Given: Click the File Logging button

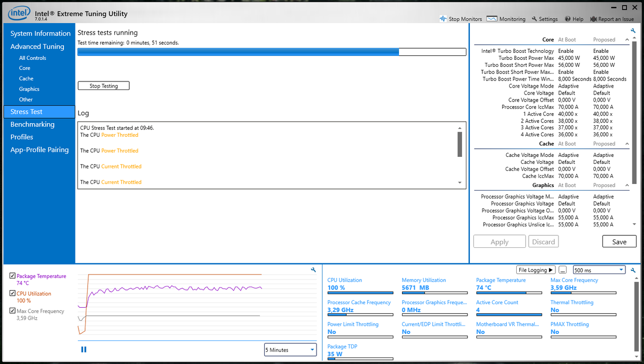Looking at the screenshot, I should pyautogui.click(x=536, y=270).
